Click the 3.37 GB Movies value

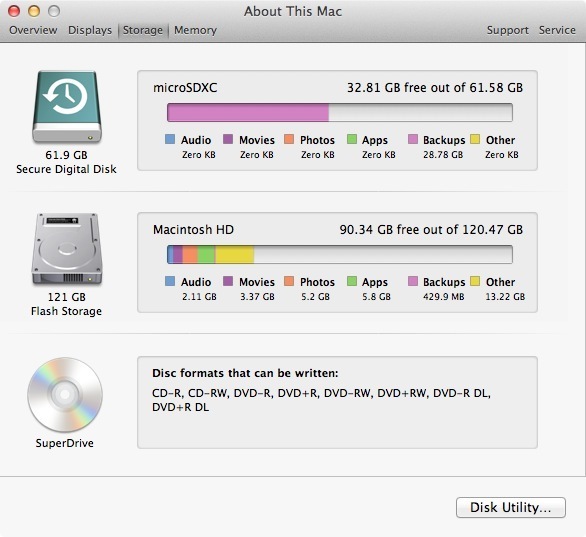coord(257,297)
